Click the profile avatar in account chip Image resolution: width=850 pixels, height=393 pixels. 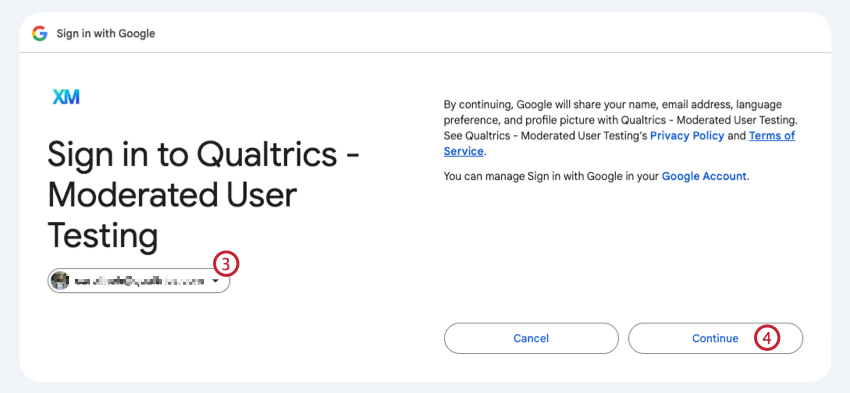tap(60, 281)
